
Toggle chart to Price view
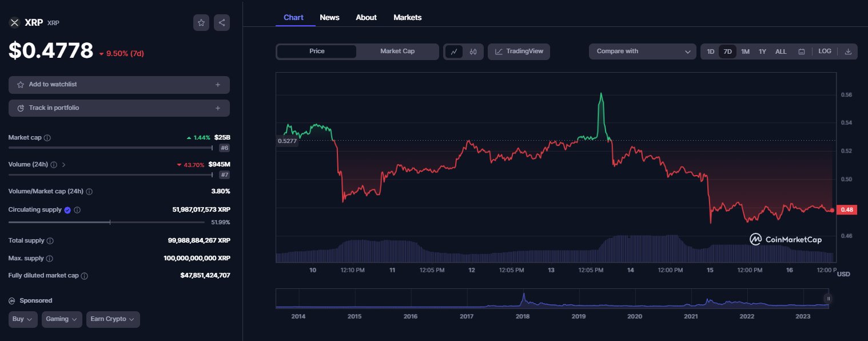point(317,51)
